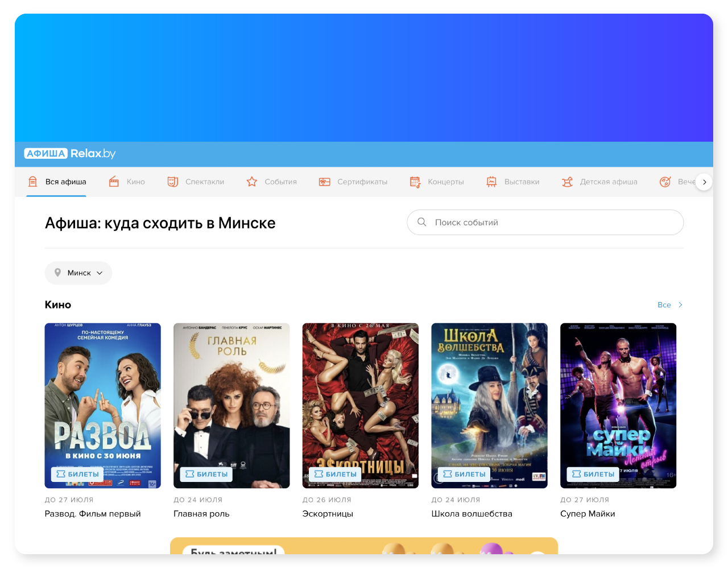Open the Все link for Кино
This screenshot has height=573, width=728.
tap(670, 305)
